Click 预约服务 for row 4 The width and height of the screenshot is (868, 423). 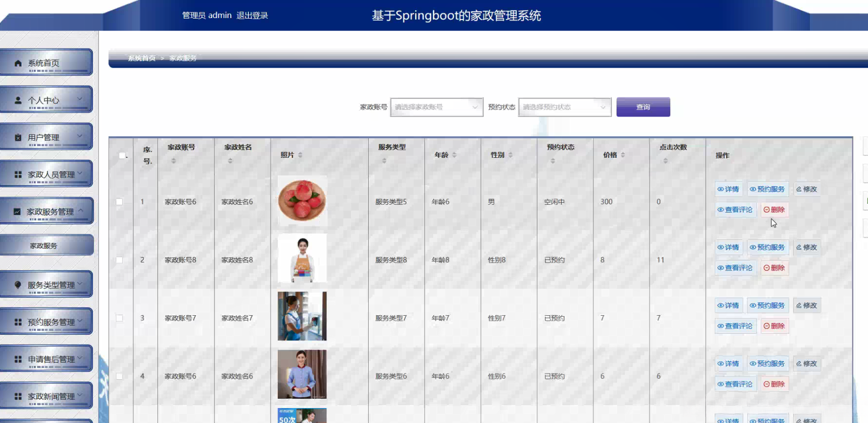[768, 364]
